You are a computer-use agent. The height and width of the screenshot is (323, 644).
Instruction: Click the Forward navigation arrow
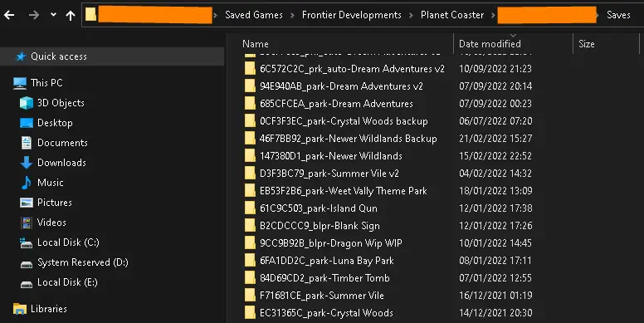pos(34,15)
